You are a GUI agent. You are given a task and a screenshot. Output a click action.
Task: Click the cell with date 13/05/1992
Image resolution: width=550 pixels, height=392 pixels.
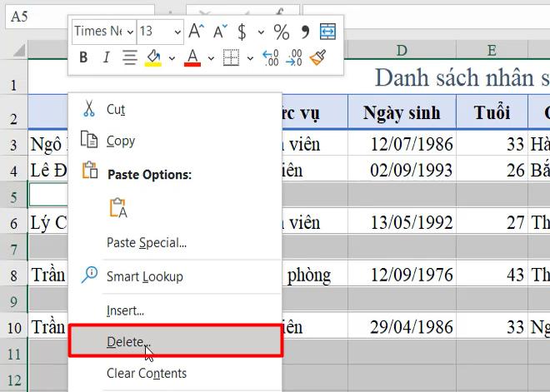(x=402, y=221)
